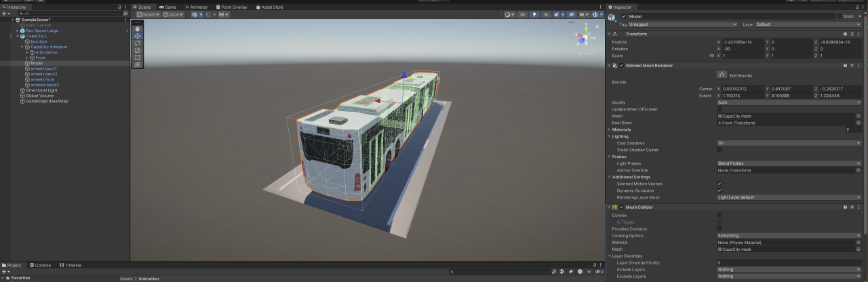
Task: Click the Edit Bounds icon button
Action: click(722, 75)
